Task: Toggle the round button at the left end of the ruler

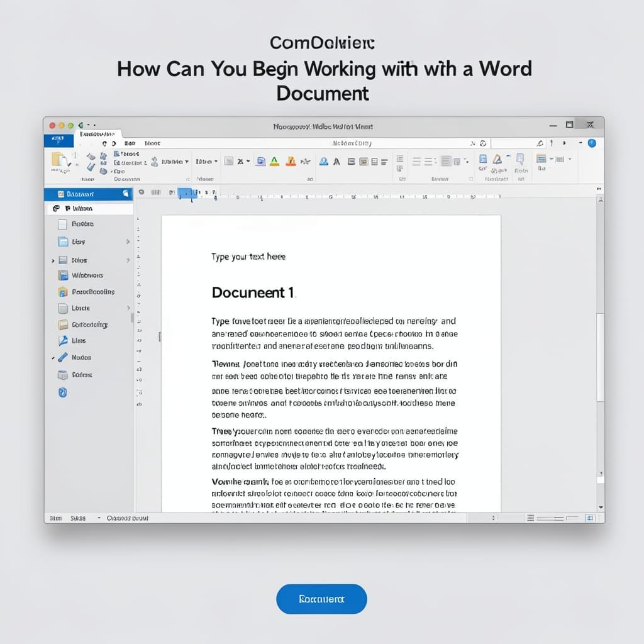Action: click(142, 192)
